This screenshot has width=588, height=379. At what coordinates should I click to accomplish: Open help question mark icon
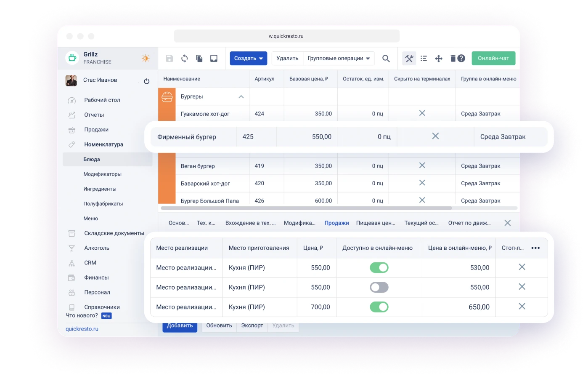tap(461, 59)
